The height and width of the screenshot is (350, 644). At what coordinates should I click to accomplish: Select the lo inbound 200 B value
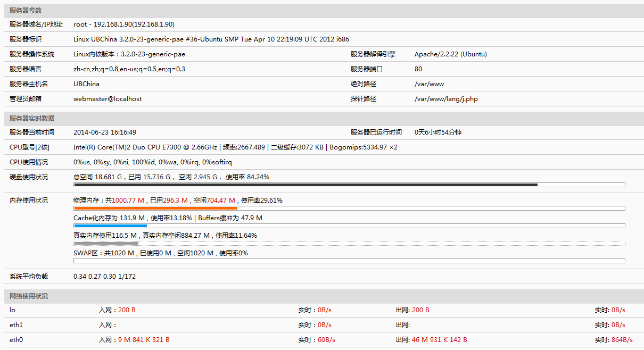(x=127, y=310)
